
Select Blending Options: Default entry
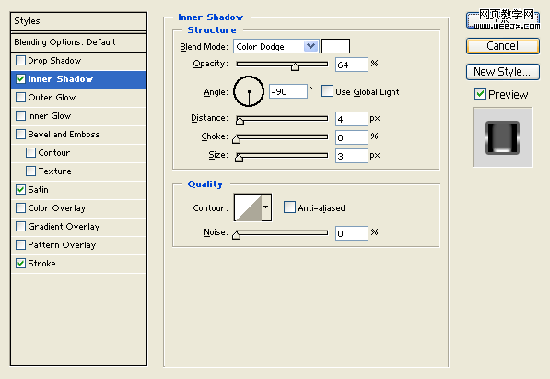[79, 42]
